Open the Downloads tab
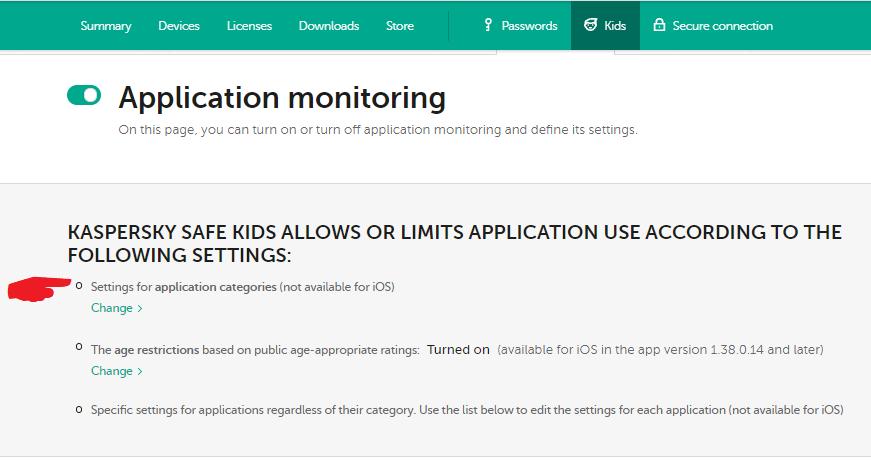 pyautogui.click(x=329, y=26)
